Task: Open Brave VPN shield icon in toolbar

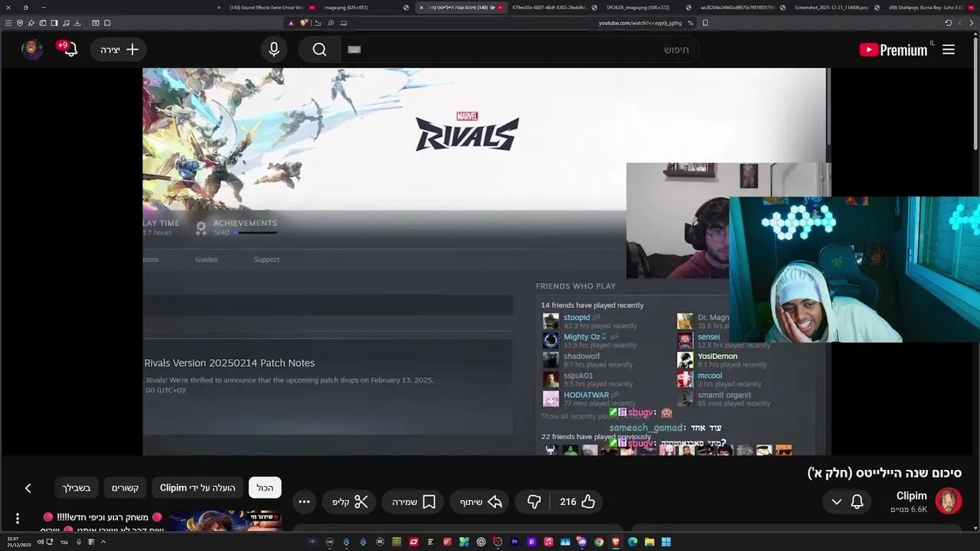Action: click(x=20, y=23)
